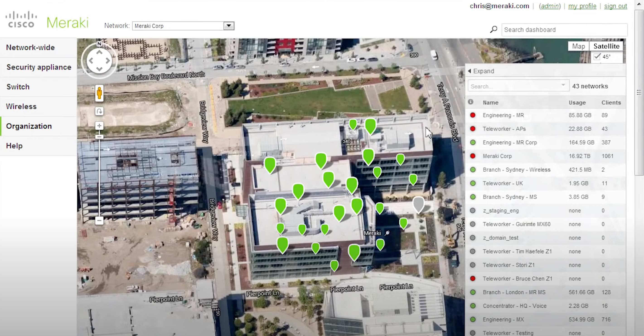Click the gray offline map marker
The height and width of the screenshot is (336, 644).
click(x=418, y=204)
